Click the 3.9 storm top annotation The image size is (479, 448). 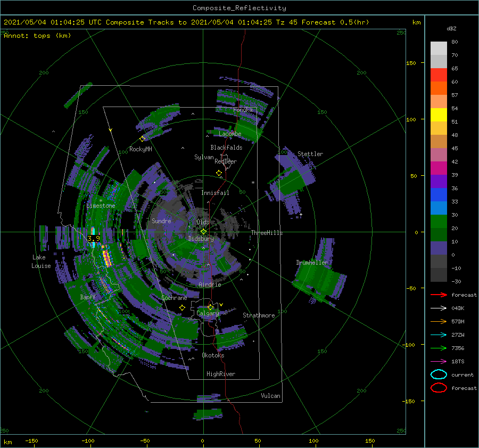(x=94, y=238)
